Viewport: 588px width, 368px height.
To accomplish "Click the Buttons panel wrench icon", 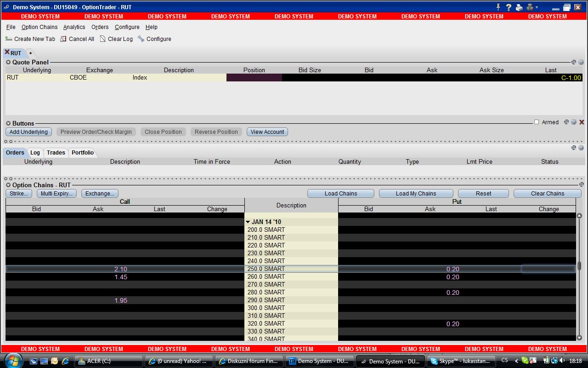I will point(566,122).
